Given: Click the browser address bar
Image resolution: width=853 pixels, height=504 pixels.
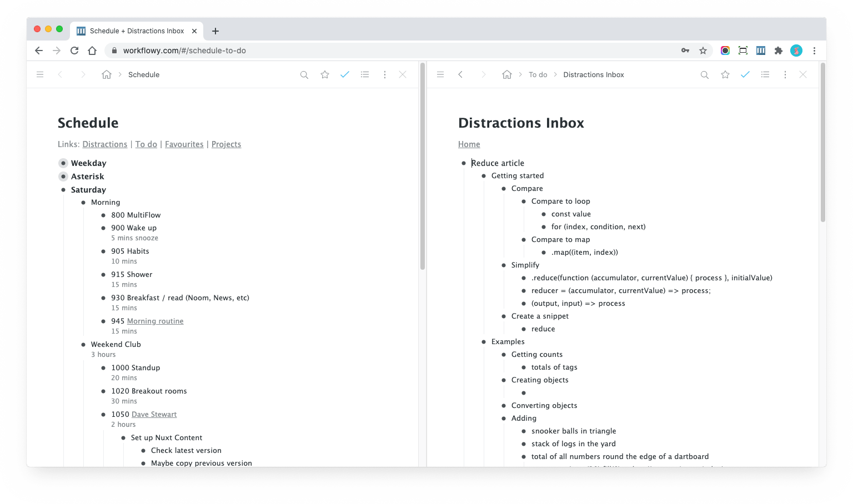Looking at the screenshot, I should tap(389, 51).
